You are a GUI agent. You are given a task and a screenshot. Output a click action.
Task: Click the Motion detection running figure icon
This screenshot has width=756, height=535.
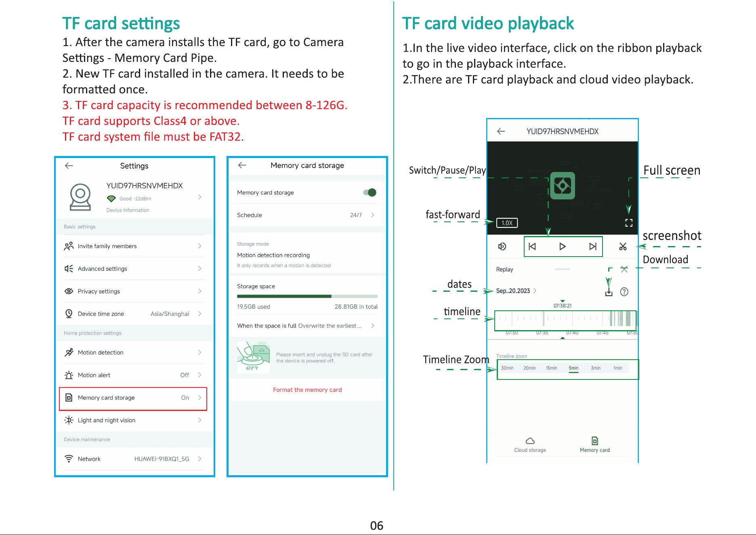[x=69, y=352]
